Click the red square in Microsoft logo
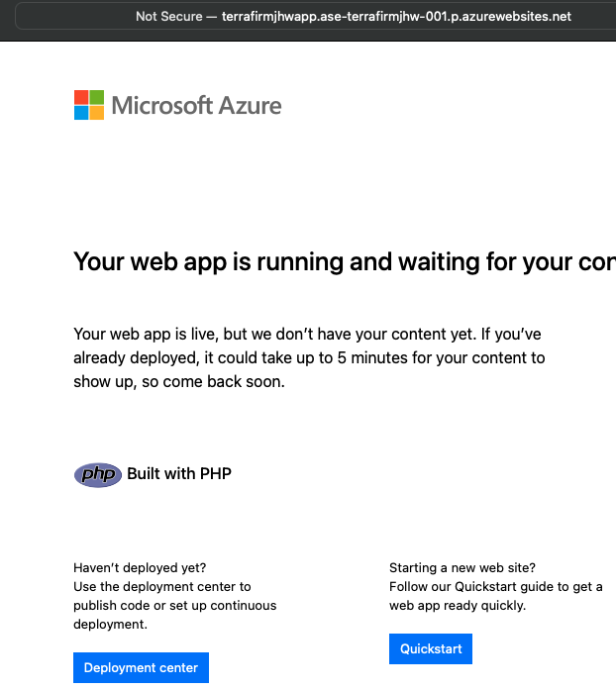616x690 pixels. 81,97
